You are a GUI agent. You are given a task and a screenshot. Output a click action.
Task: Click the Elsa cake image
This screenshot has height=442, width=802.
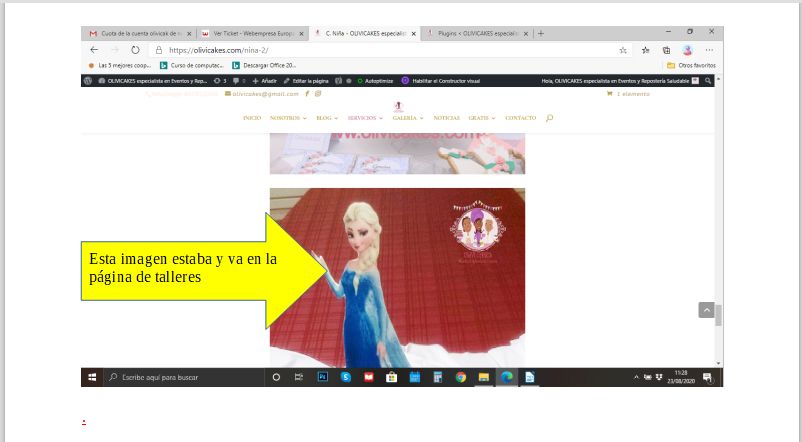tap(397, 277)
